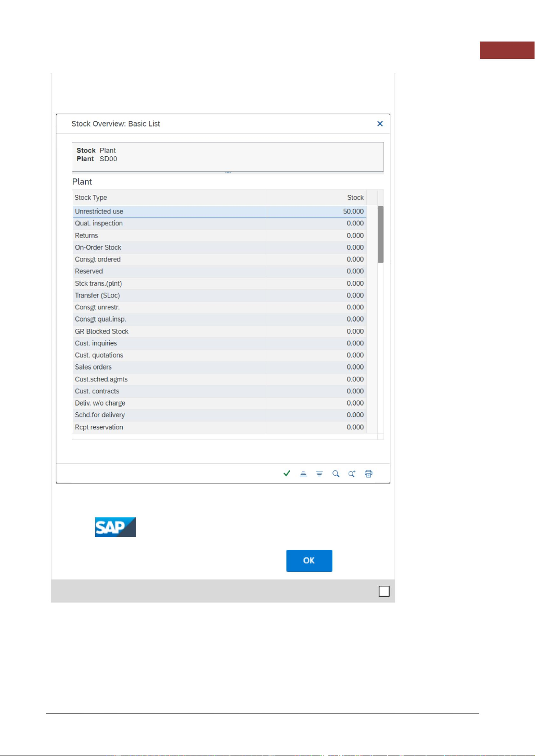This screenshot has width=535, height=756.
Task: Select the Sales orders row
Action: pos(93,367)
